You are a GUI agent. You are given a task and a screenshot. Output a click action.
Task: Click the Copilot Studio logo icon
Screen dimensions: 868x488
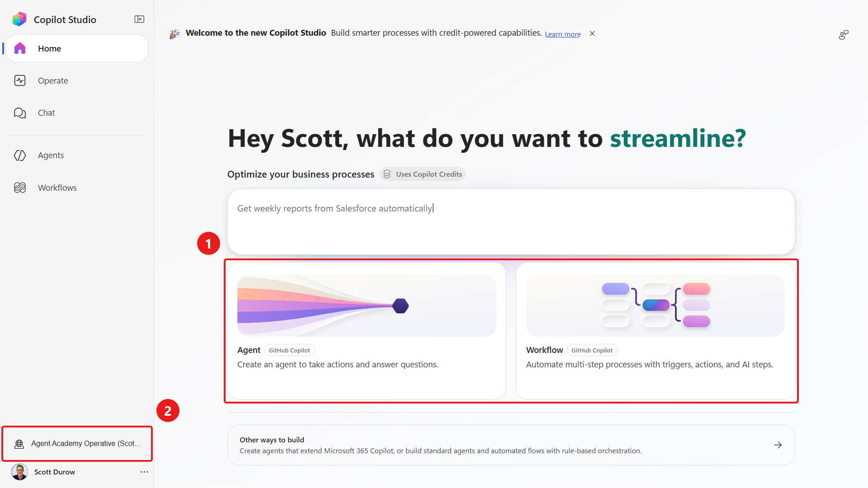coord(19,19)
